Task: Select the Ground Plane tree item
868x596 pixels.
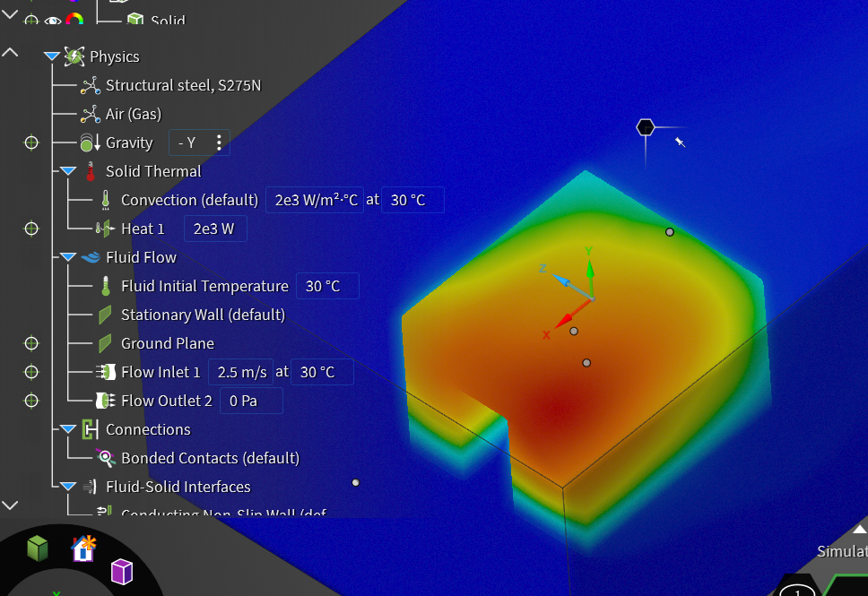Action: point(168,343)
